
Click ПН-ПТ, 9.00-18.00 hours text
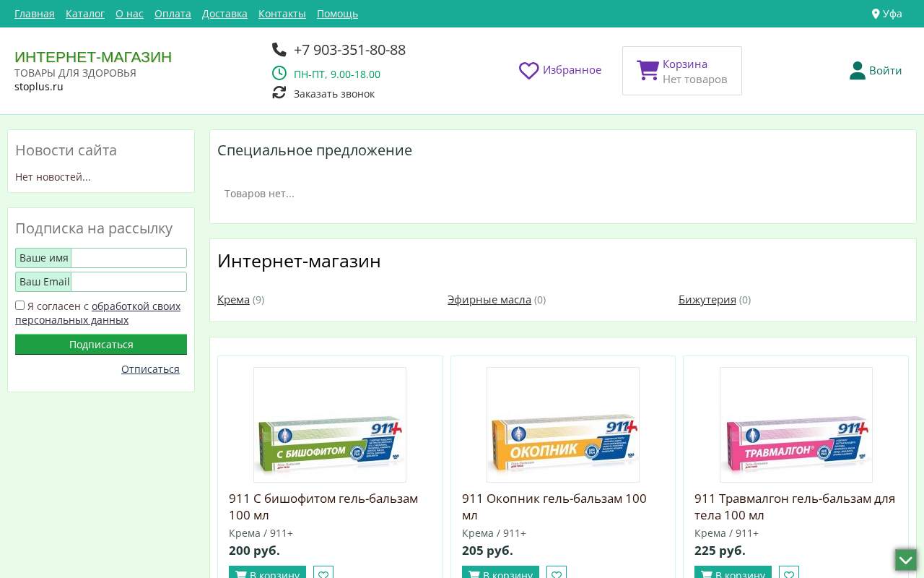pyautogui.click(x=337, y=74)
